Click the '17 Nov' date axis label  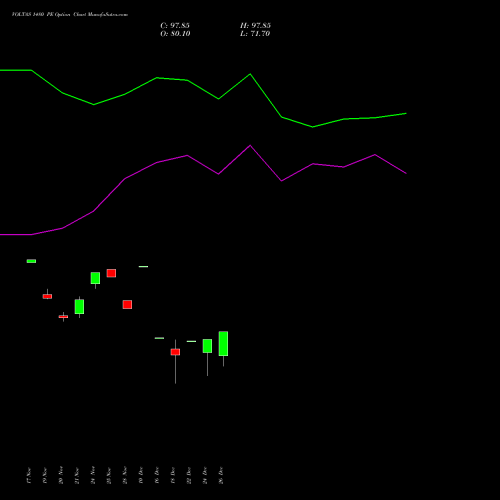pos(29,475)
